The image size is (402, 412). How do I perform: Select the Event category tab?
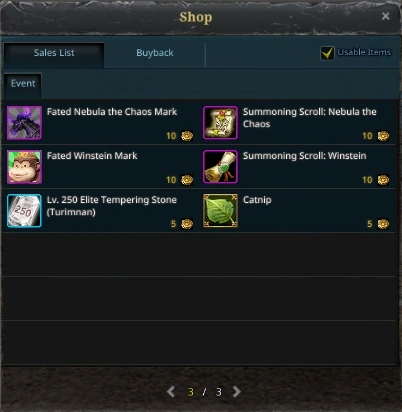coord(23,84)
